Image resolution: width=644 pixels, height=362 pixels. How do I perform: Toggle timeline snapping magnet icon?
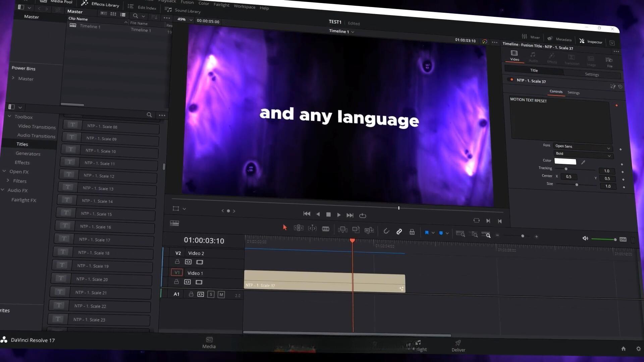(x=386, y=231)
